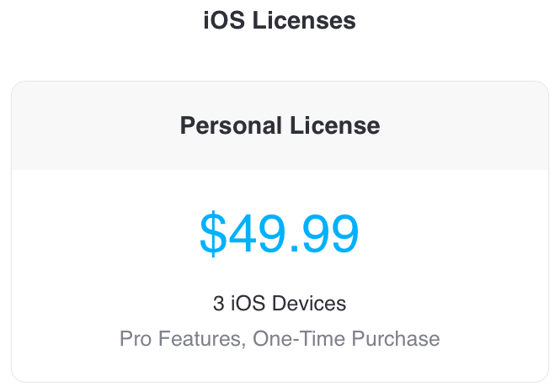This screenshot has height=392, width=560.
Task: Click Pro Features, One-Time Purchase description
Action: pyautogui.click(x=280, y=338)
